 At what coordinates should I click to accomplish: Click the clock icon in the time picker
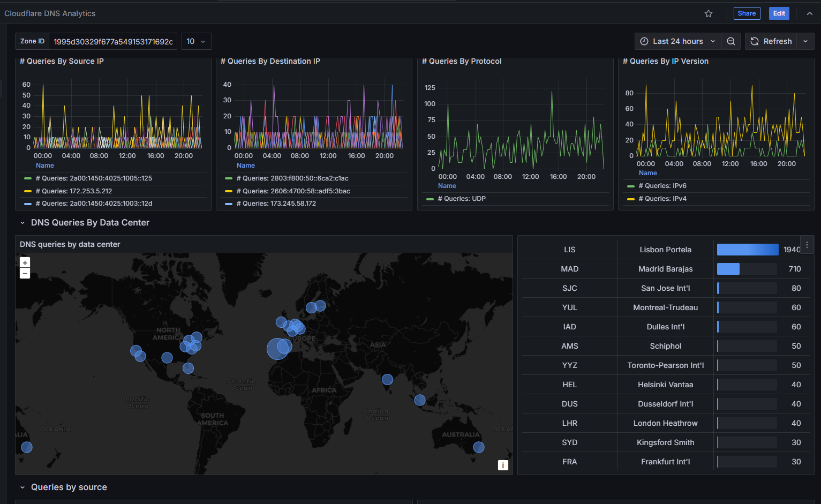point(643,41)
